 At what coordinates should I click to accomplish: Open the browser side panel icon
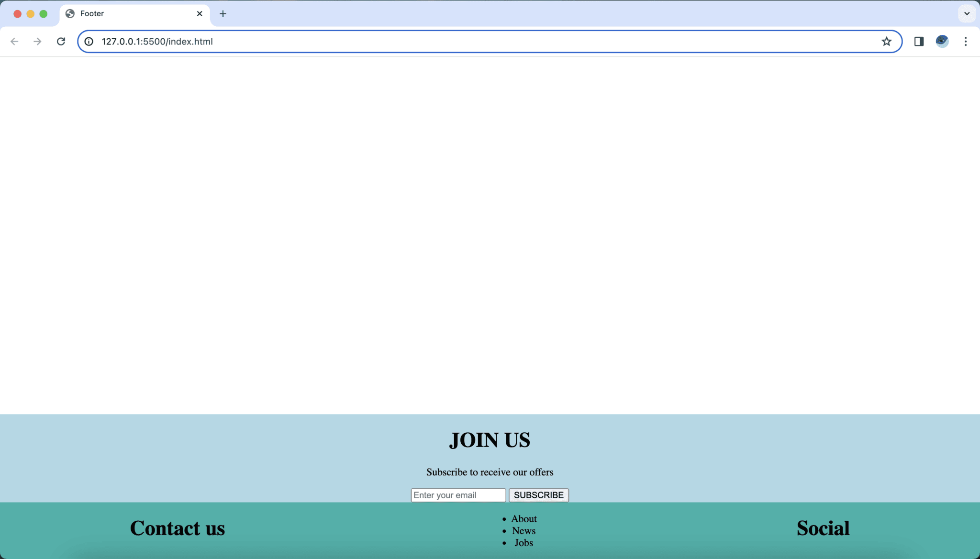(x=918, y=42)
